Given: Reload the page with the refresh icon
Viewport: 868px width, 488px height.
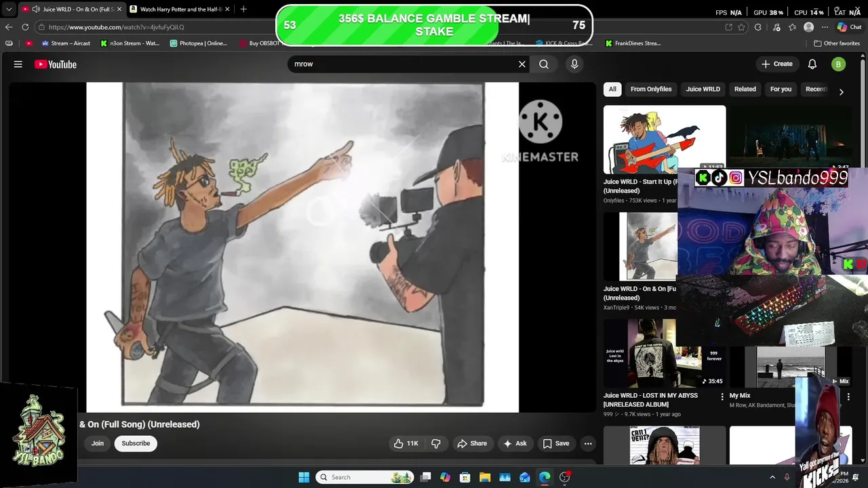Looking at the screenshot, I should (x=25, y=27).
